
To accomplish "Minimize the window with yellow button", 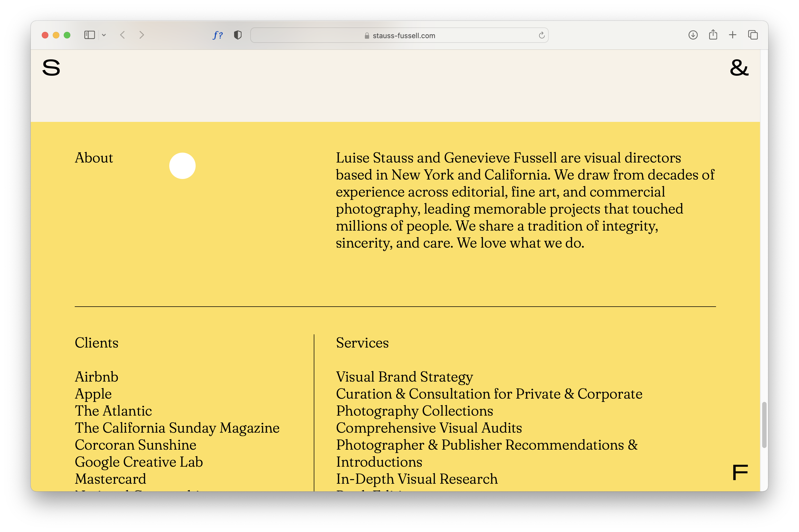I will [56, 35].
